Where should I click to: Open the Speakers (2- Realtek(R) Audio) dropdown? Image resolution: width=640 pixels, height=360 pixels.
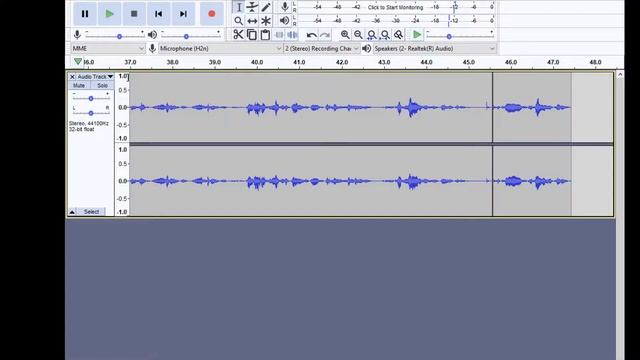point(435,49)
